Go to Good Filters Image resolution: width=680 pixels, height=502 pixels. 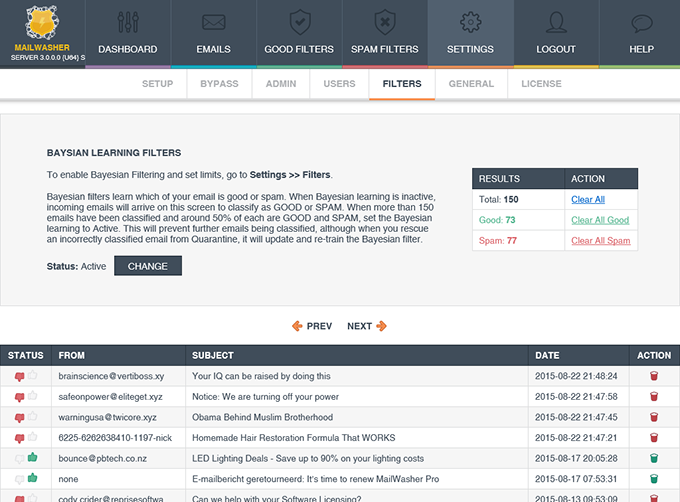tap(299, 34)
